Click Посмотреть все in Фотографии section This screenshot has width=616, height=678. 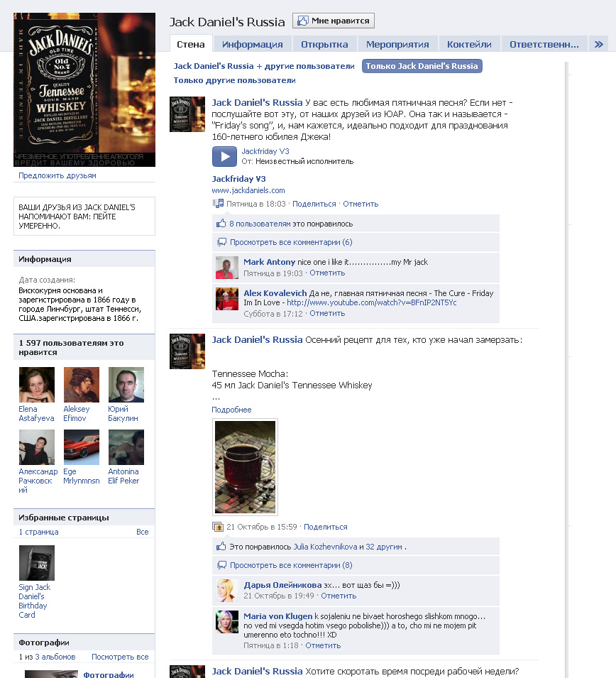point(120,657)
